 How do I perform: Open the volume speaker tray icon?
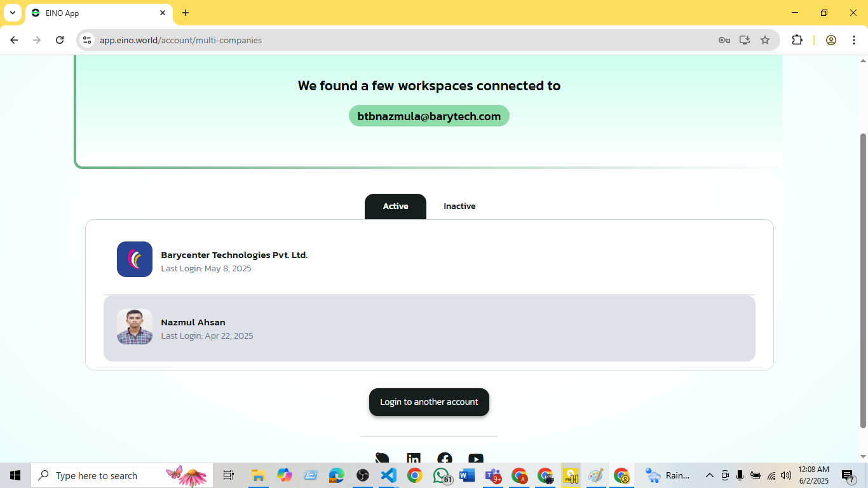(786, 475)
